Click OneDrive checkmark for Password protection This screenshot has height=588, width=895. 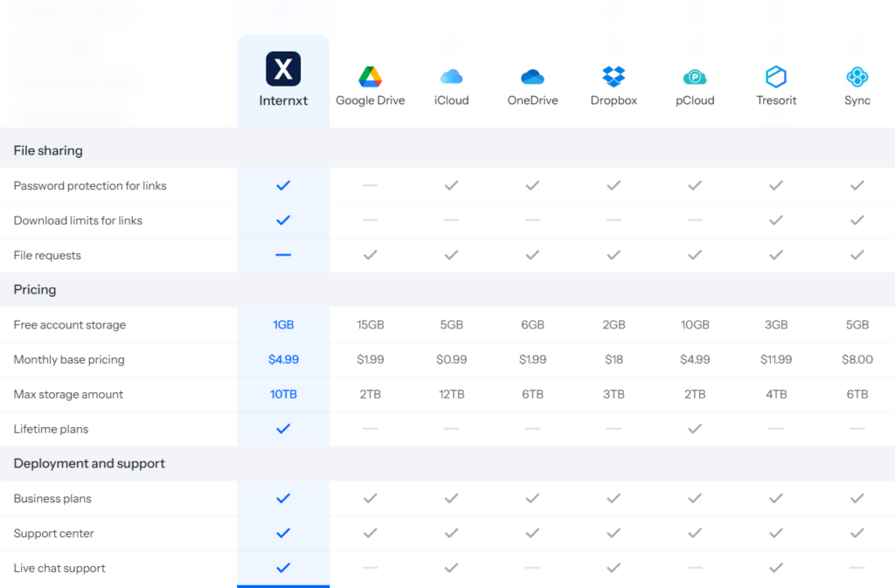(532, 185)
